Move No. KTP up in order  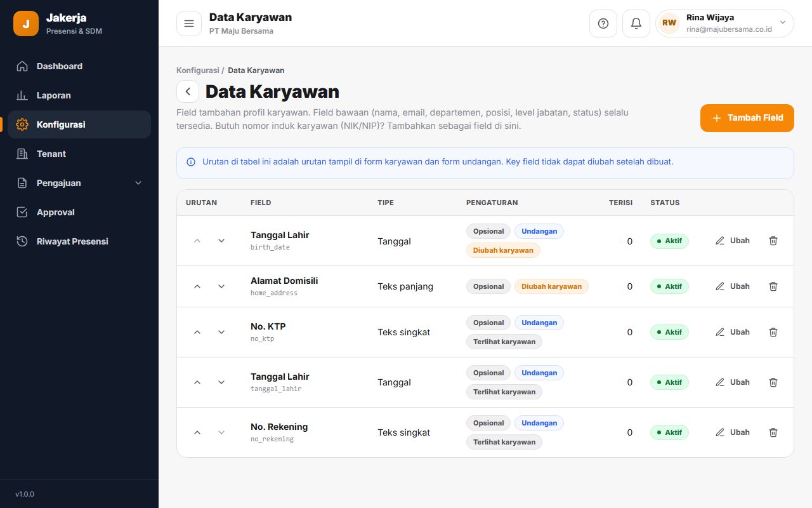[x=197, y=332]
